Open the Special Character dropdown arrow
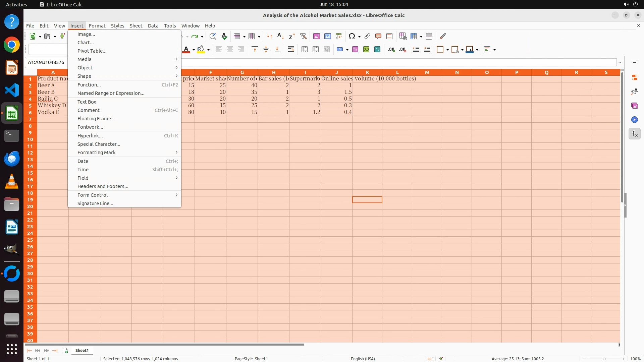The image size is (644, 362). [x=359, y=37]
